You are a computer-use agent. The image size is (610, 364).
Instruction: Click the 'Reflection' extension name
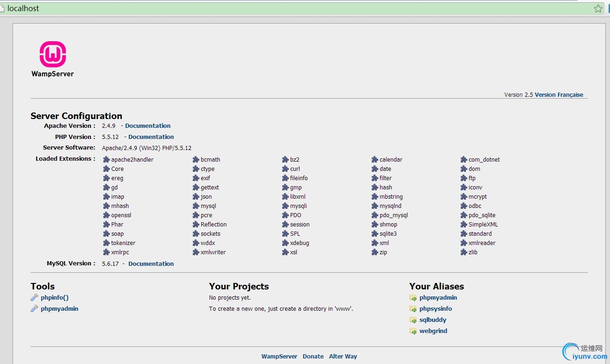tap(214, 225)
